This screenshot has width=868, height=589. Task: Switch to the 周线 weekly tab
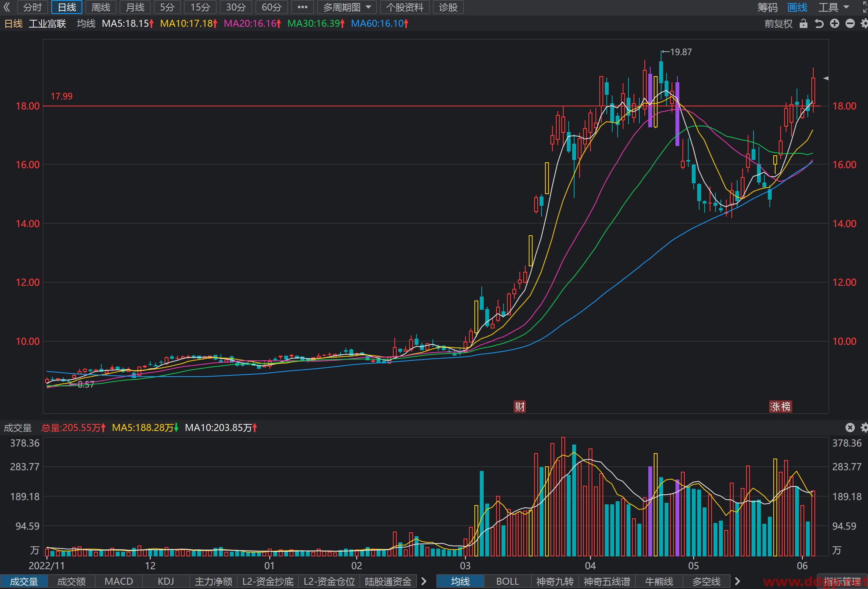(x=101, y=7)
